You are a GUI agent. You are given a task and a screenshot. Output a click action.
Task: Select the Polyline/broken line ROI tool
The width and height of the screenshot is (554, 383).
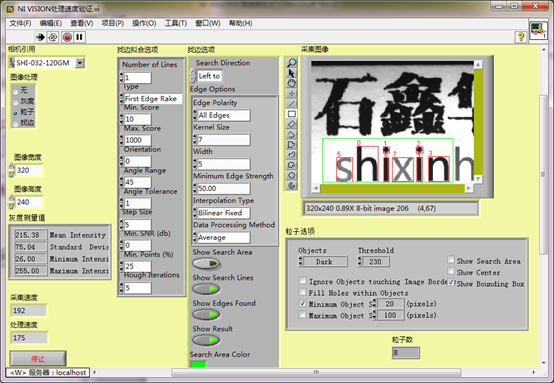click(x=291, y=134)
